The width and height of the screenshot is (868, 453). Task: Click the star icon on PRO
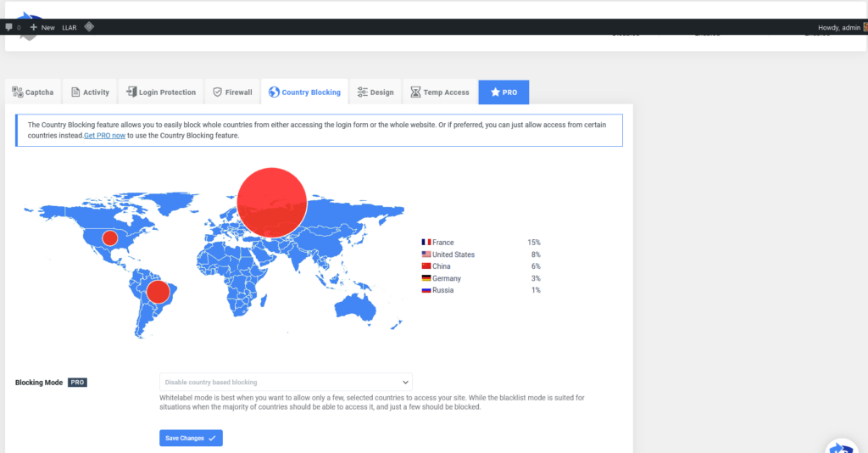(x=495, y=92)
